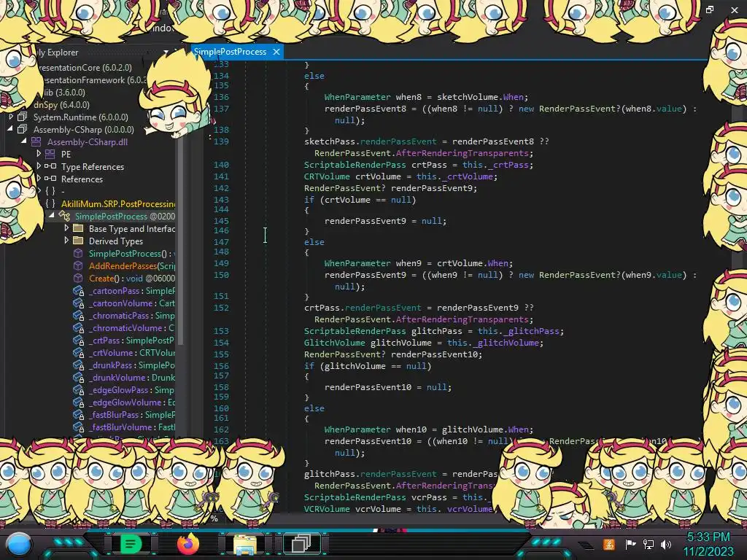Click the Type References node icon
747x560 pixels.
tap(50, 166)
